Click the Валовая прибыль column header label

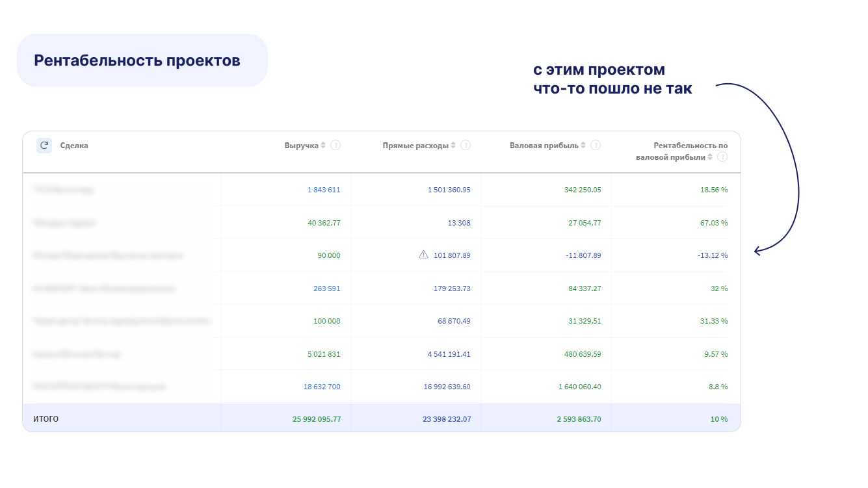(544, 146)
